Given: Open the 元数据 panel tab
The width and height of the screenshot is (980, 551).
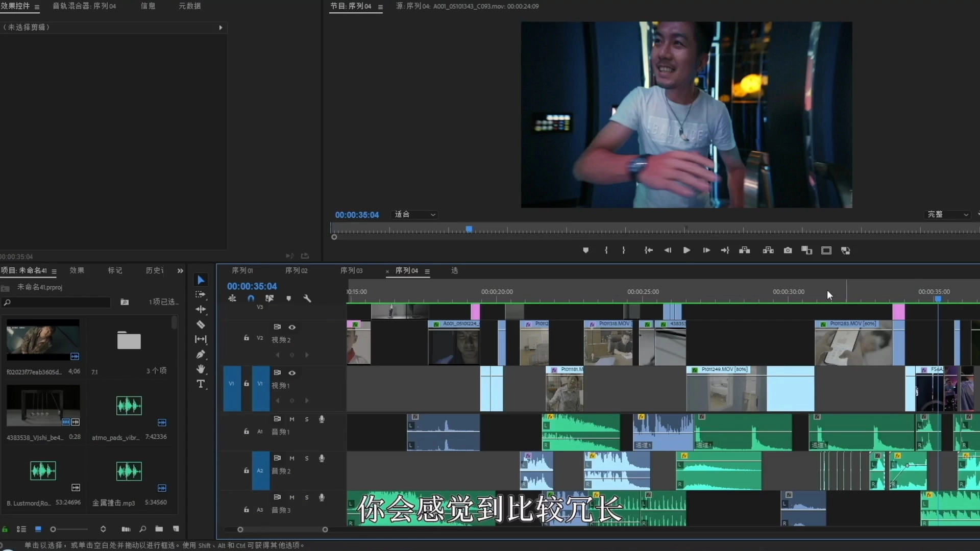Looking at the screenshot, I should (x=189, y=6).
